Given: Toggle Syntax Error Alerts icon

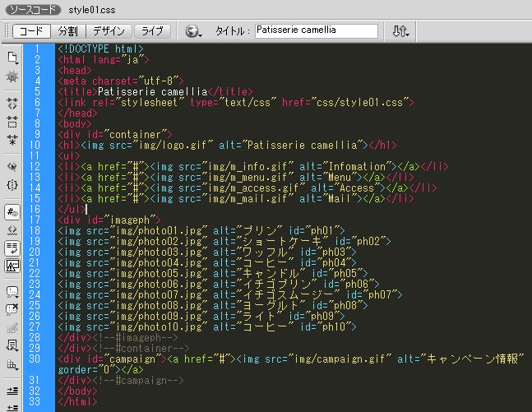Looking at the screenshot, I should 12,266.
